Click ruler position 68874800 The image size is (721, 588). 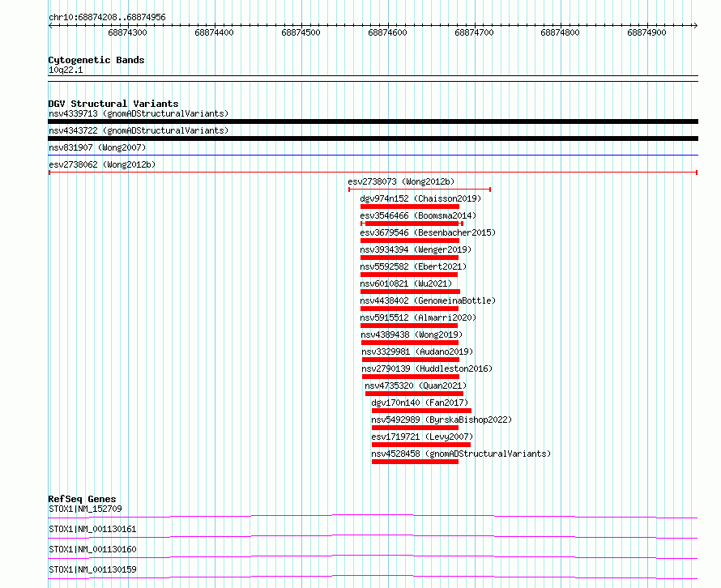560,32
